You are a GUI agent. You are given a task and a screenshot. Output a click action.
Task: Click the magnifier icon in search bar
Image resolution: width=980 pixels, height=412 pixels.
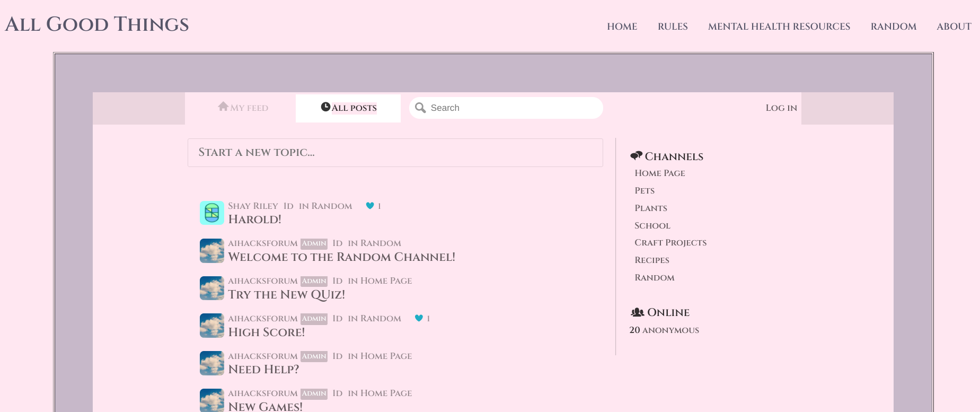(420, 108)
